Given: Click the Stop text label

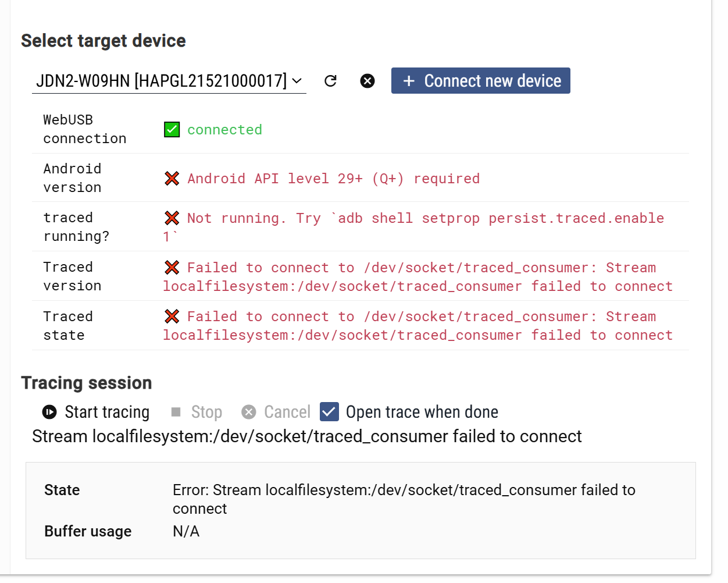Looking at the screenshot, I should [206, 412].
